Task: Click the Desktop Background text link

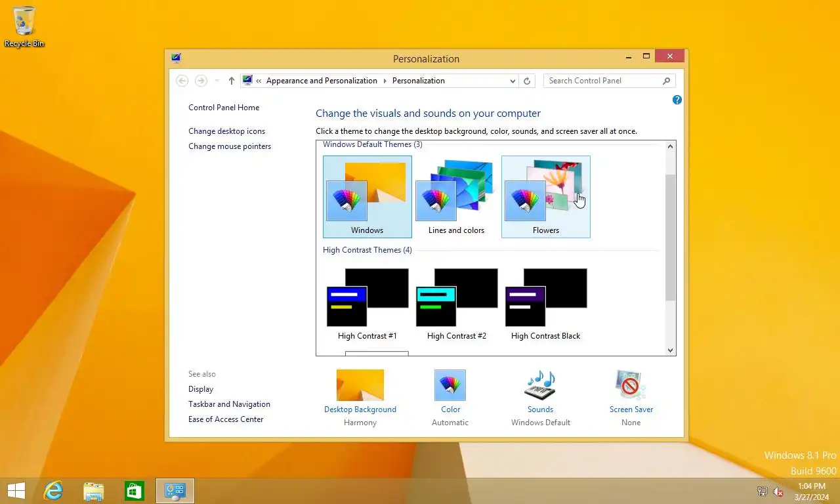Action: click(360, 409)
